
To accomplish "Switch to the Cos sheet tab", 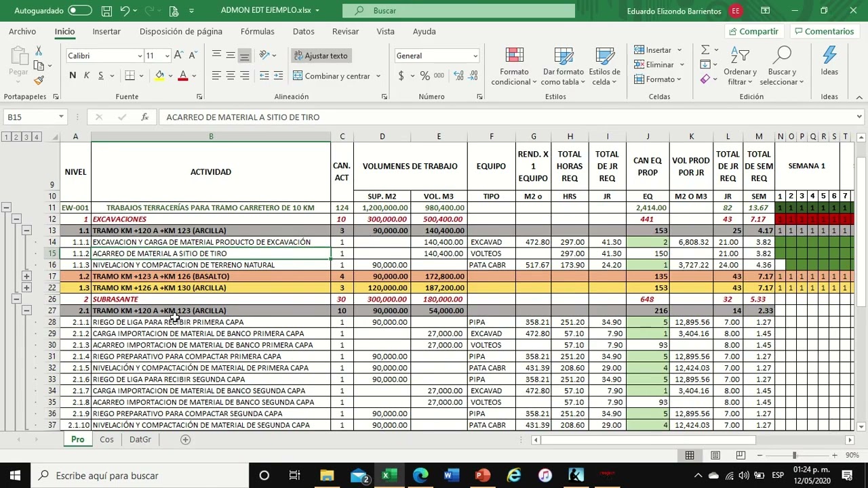I will [x=106, y=439].
